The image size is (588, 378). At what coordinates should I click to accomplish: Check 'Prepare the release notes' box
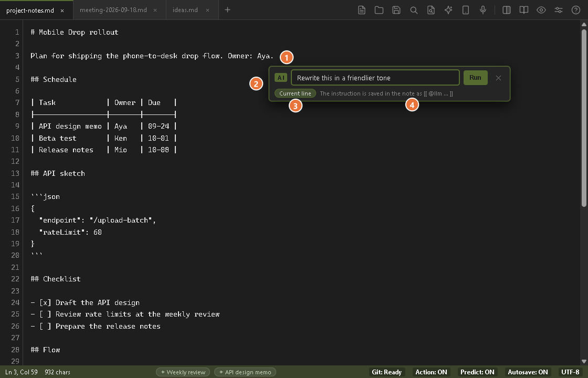click(x=45, y=326)
